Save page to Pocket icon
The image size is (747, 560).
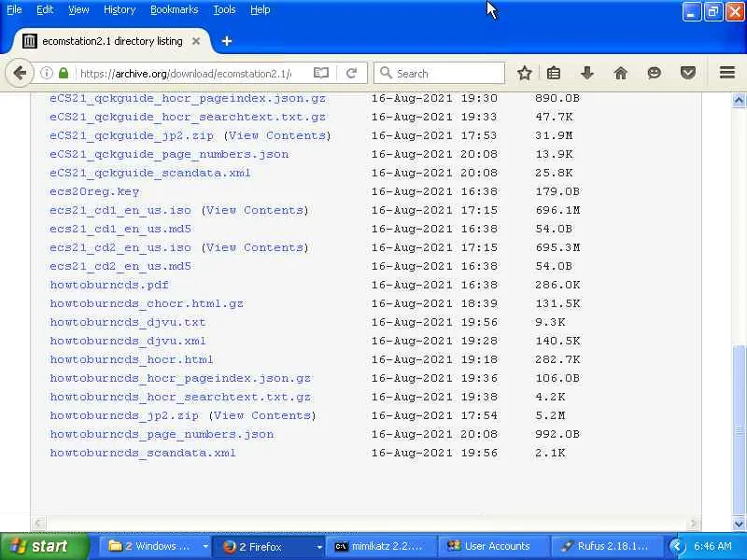pos(687,74)
